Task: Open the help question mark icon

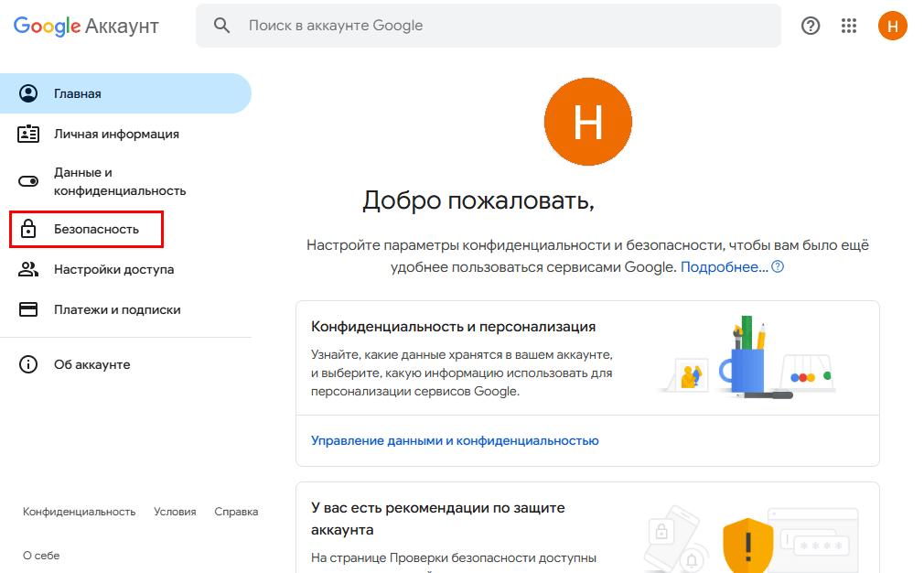Action: click(811, 26)
